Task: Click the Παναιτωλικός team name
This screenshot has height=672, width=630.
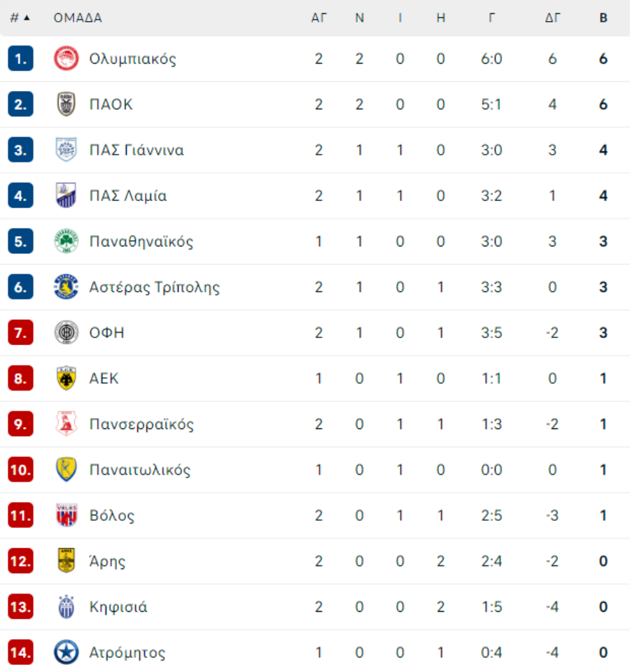Action: 140,470
